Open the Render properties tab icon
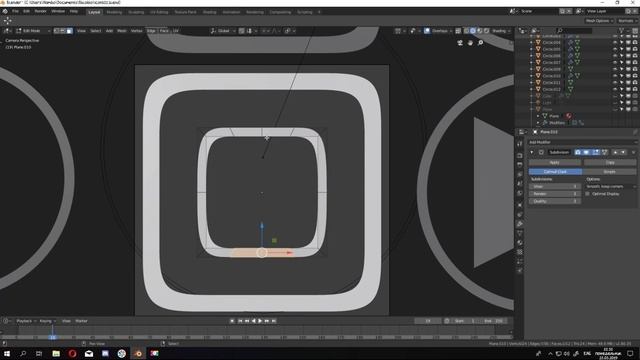Image resolution: width=640 pixels, height=360 pixels. coord(520,156)
